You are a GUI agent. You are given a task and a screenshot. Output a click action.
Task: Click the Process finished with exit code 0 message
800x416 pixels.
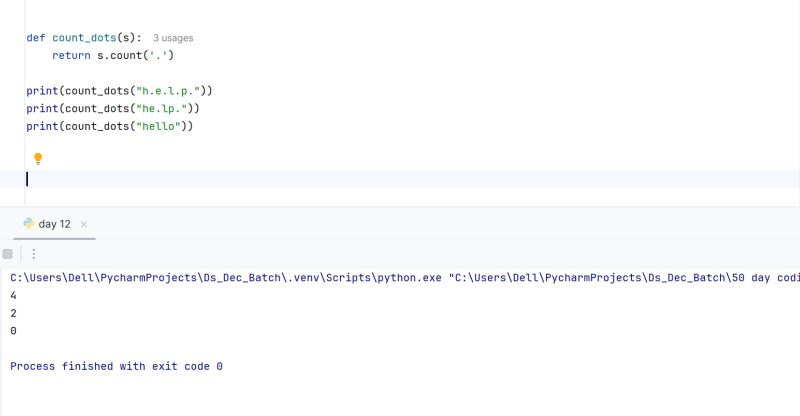116,366
